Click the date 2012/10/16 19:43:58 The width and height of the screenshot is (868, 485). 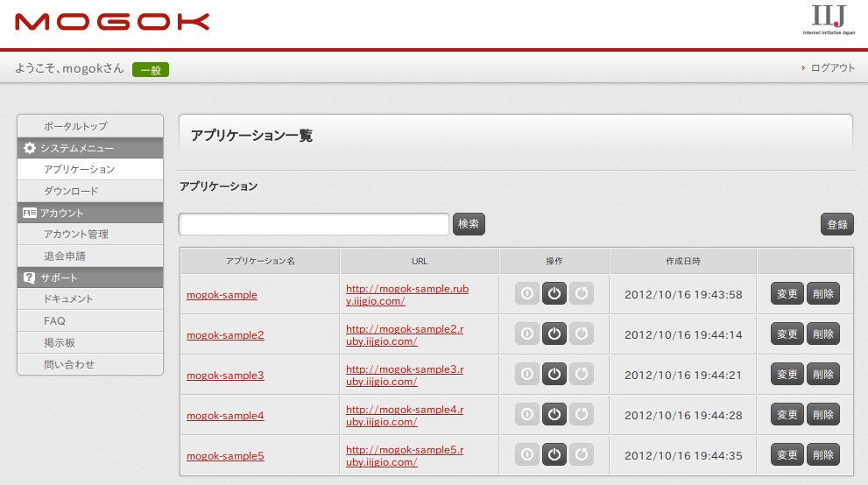click(683, 295)
